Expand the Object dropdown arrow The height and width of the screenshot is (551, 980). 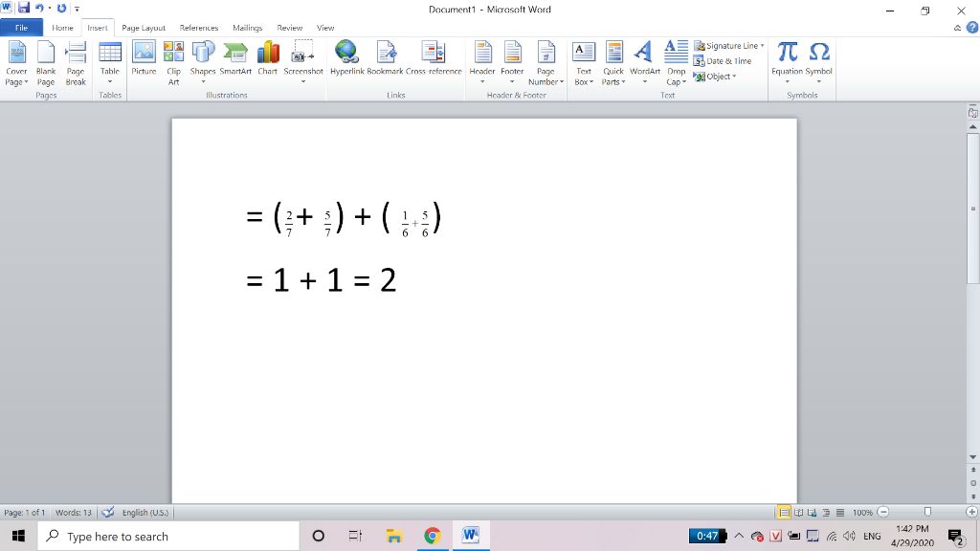pyautogui.click(x=734, y=77)
